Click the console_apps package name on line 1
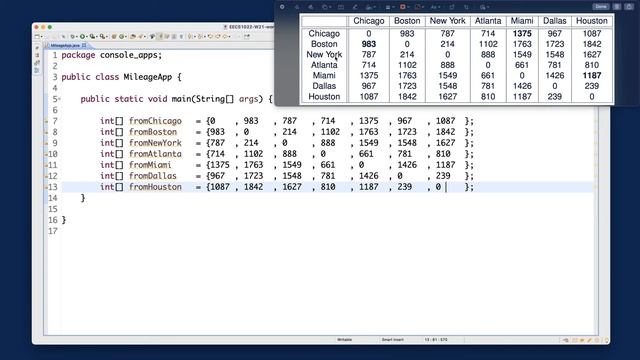640x360 pixels. [129, 55]
